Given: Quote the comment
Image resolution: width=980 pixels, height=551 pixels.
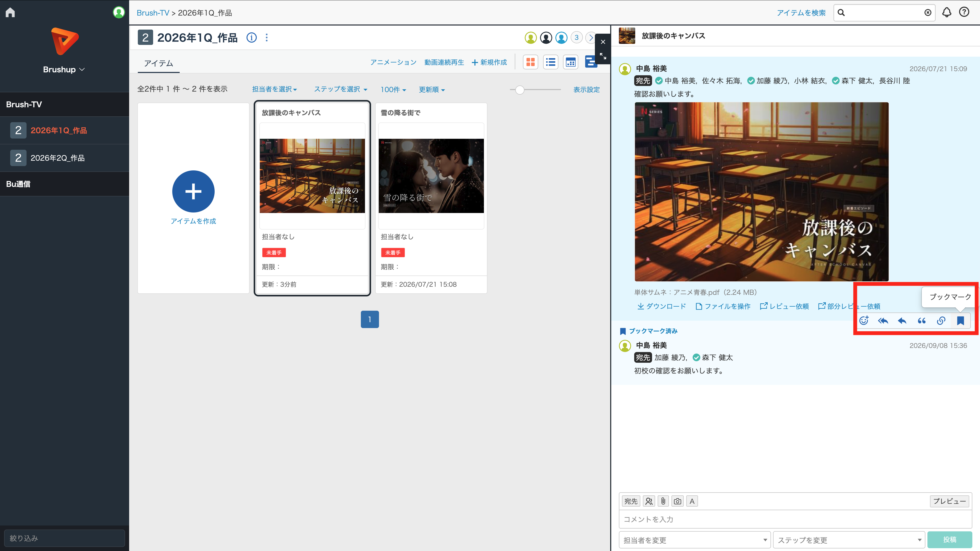Looking at the screenshot, I should pyautogui.click(x=921, y=321).
